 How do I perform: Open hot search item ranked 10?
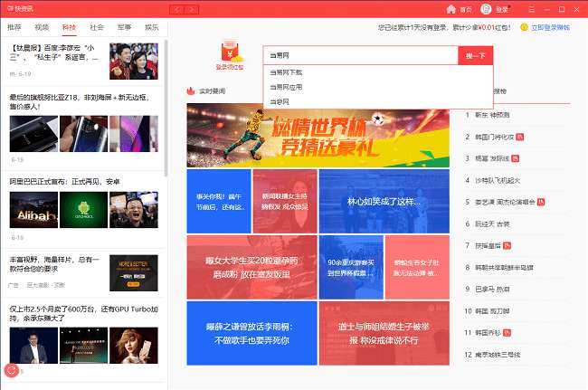coord(492,311)
